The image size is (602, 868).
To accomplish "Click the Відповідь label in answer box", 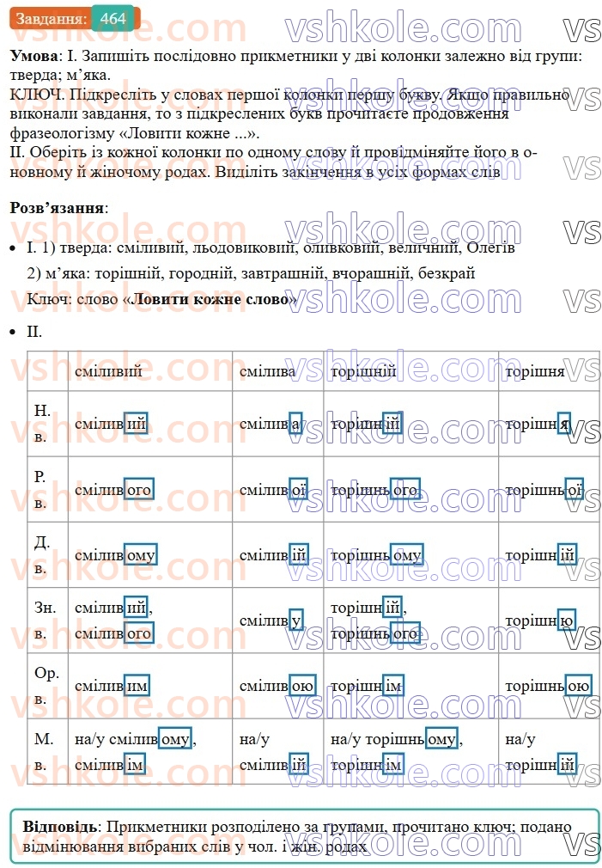I will 60,827.
